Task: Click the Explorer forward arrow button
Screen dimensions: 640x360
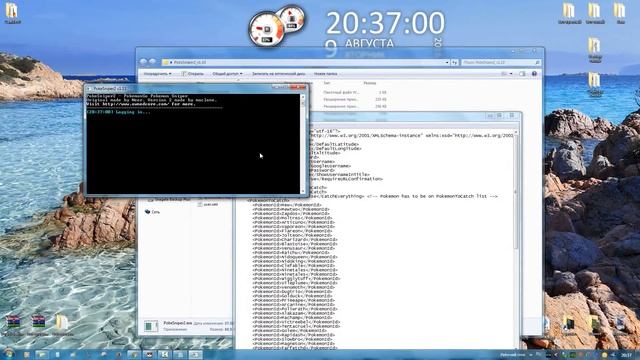Action: 152,62
